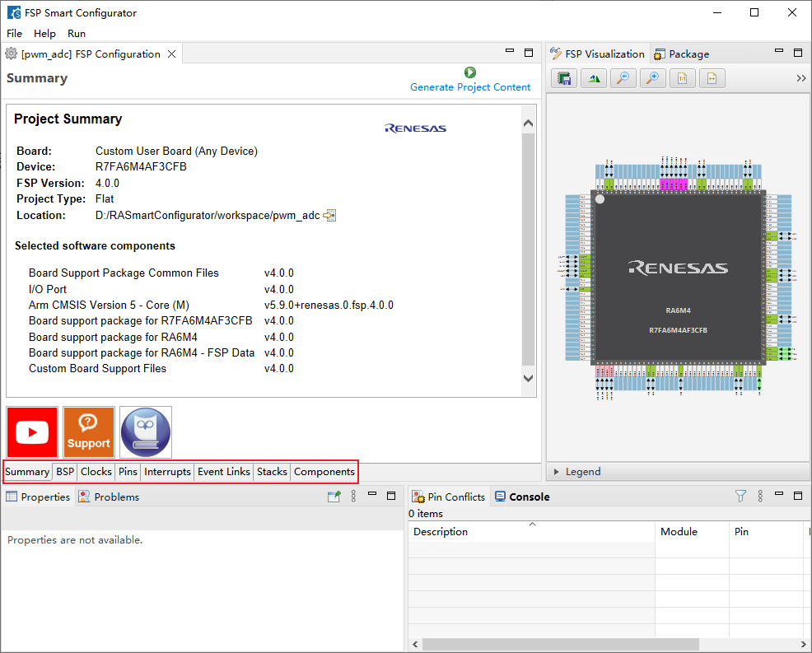This screenshot has width=812, height=653.
Task: Click the pin properties view icon
Action: click(x=334, y=497)
